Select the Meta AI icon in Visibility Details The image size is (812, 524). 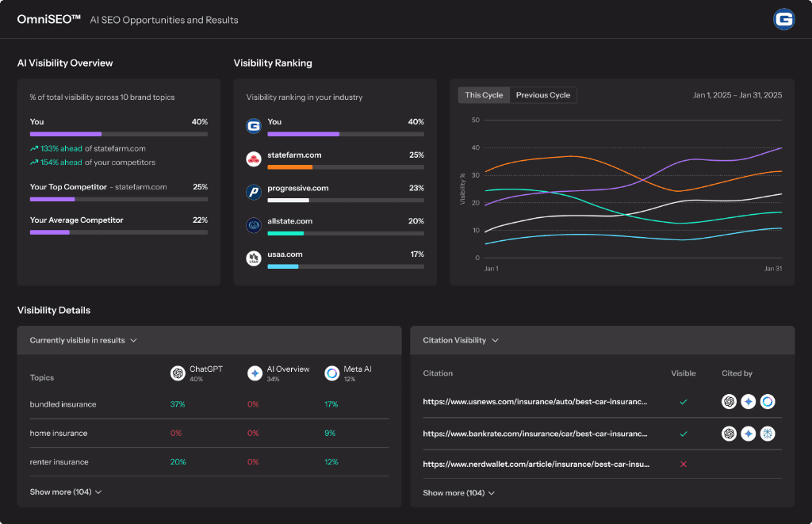coord(332,373)
